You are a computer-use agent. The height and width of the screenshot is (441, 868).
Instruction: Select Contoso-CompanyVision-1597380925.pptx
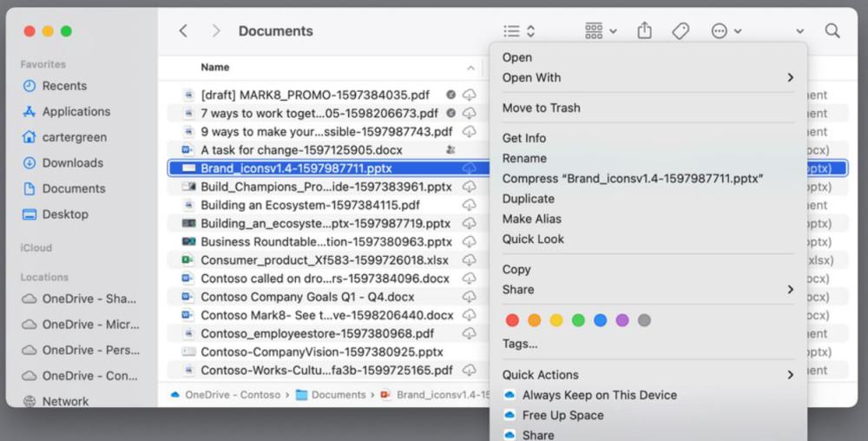pyautogui.click(x=322, y=352)
